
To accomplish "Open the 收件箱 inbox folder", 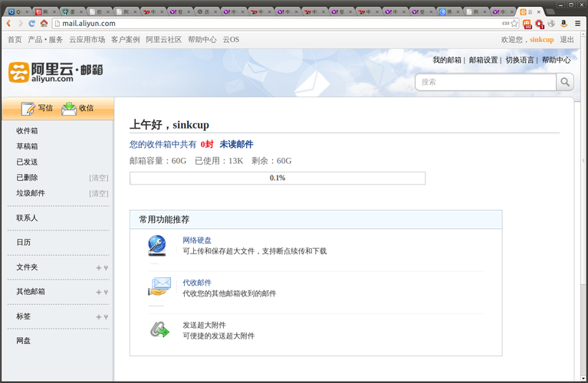I will pos(28,131).
